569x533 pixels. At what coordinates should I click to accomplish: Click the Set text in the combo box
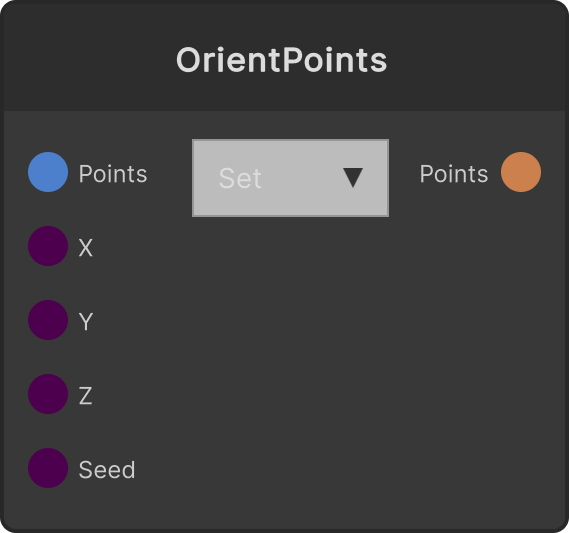(240, 178)
